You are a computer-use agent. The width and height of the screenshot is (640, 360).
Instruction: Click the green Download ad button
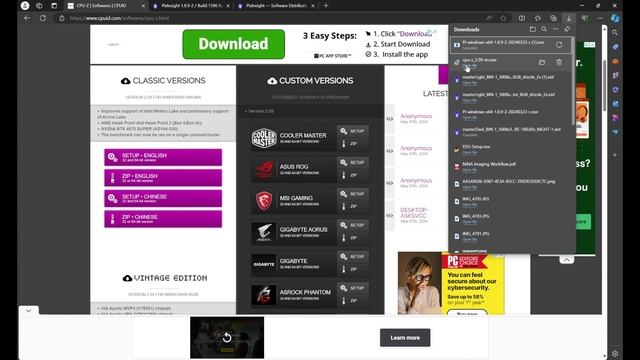point(233,44)
